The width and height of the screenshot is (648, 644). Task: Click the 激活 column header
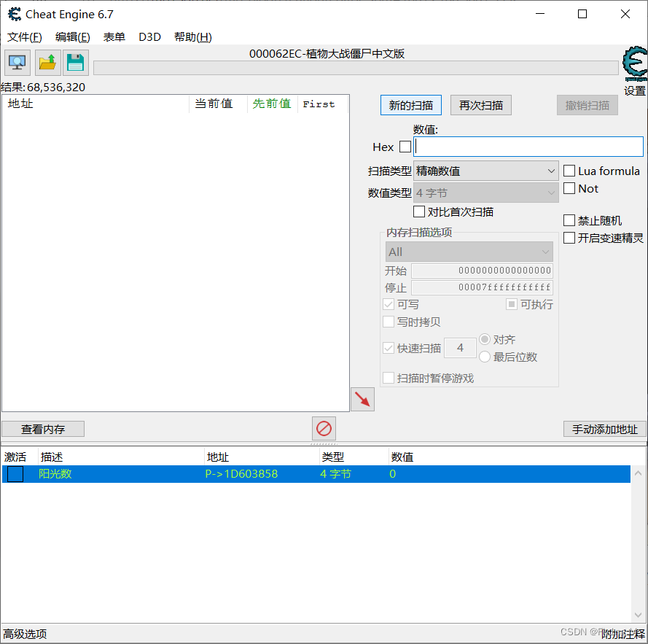click(x=20, y=457)
